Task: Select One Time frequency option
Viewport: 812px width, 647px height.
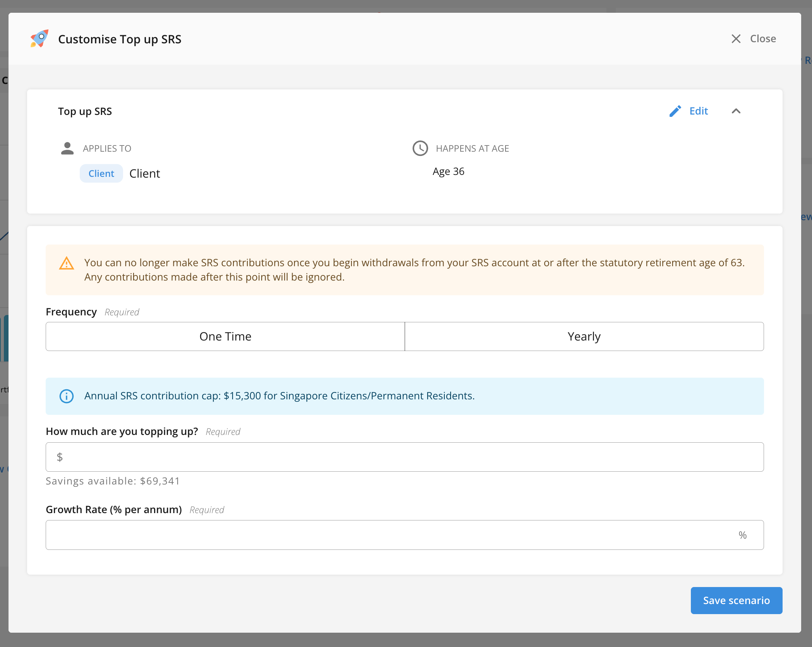Action: [x=225, y=336]
